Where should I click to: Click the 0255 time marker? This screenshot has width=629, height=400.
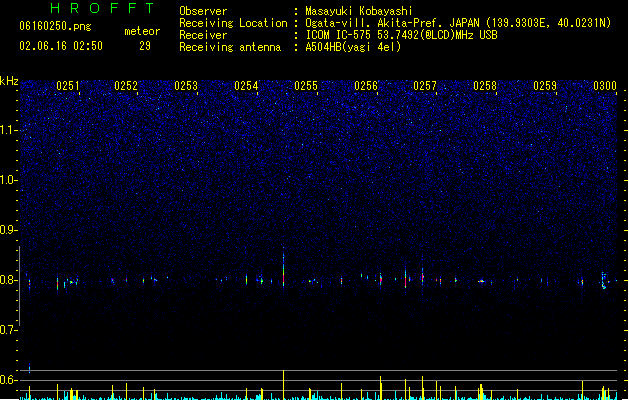306,86
